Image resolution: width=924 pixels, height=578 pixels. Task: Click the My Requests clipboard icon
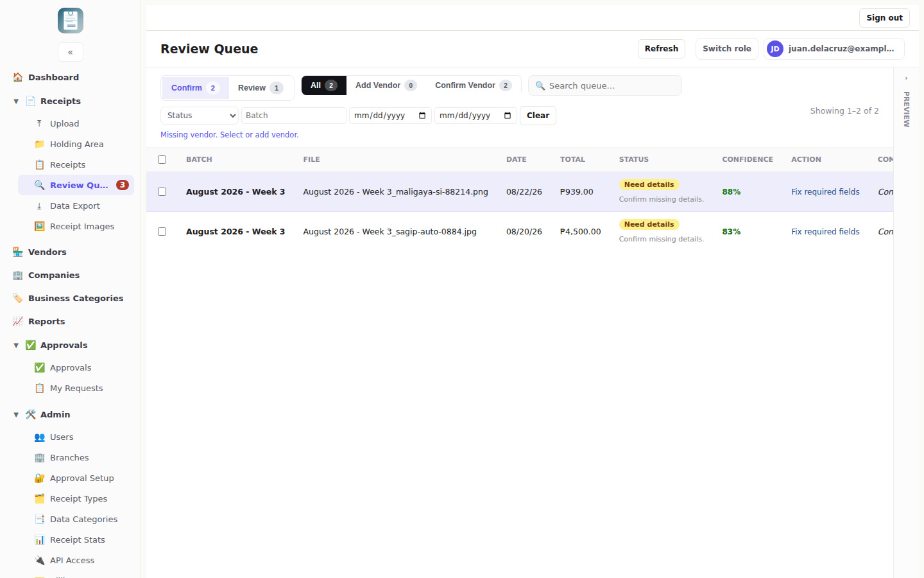tap(39, 388)
